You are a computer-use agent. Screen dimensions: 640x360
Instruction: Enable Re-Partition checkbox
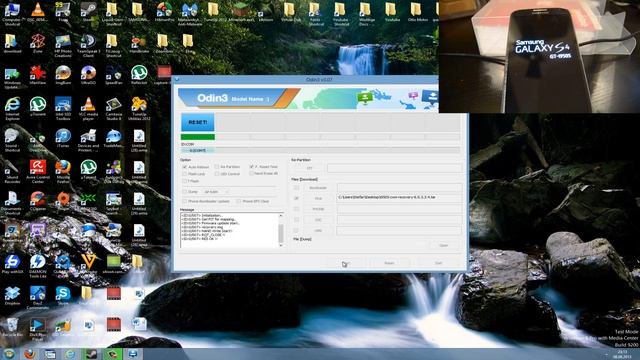tap(217, 167)
